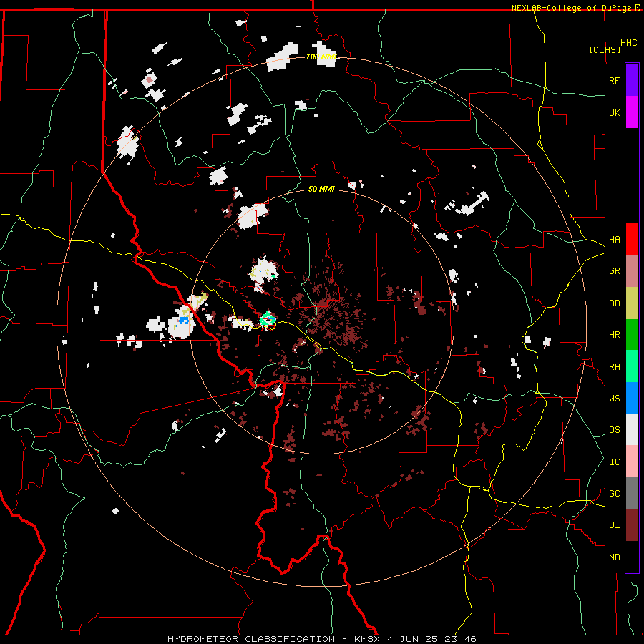Select the BD yellow legend block

click(632, 303)
